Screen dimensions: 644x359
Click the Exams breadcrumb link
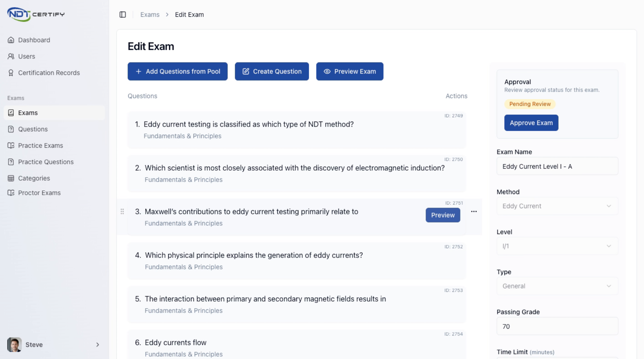coord(150,14)
